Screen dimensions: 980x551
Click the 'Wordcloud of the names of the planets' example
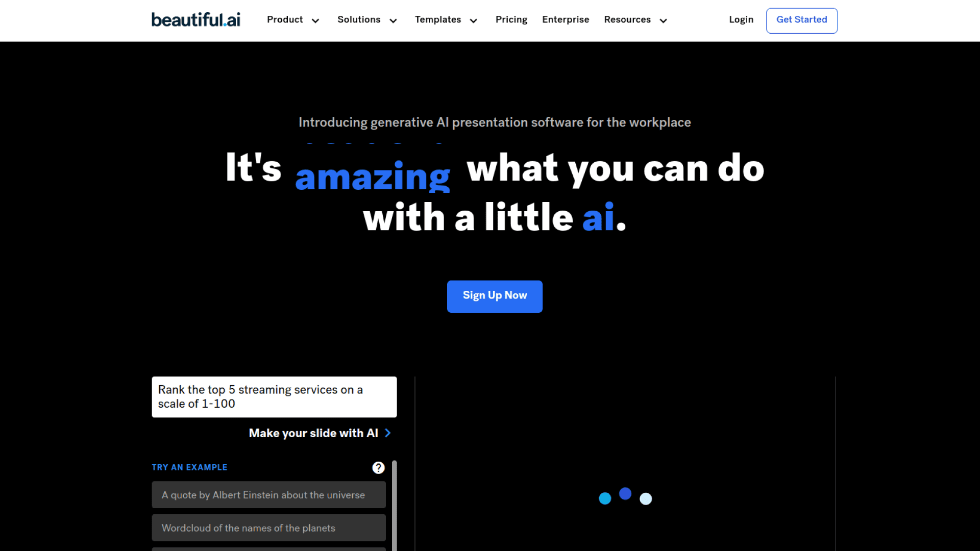tap(268, 528)
